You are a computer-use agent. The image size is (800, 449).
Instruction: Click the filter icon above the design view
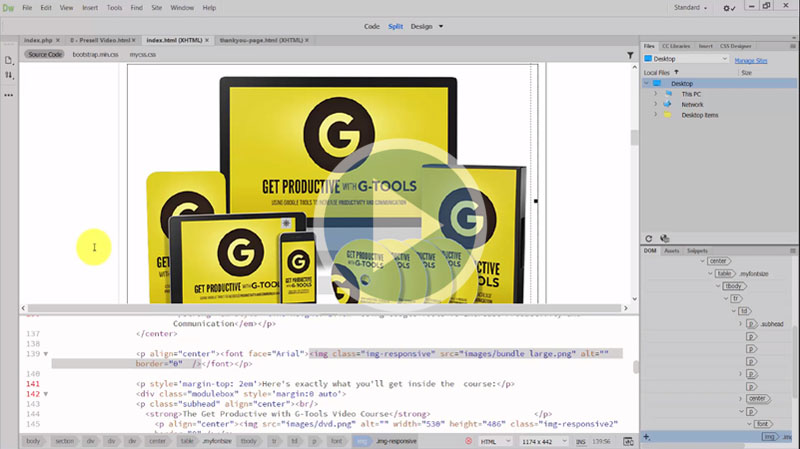point(630,54)
